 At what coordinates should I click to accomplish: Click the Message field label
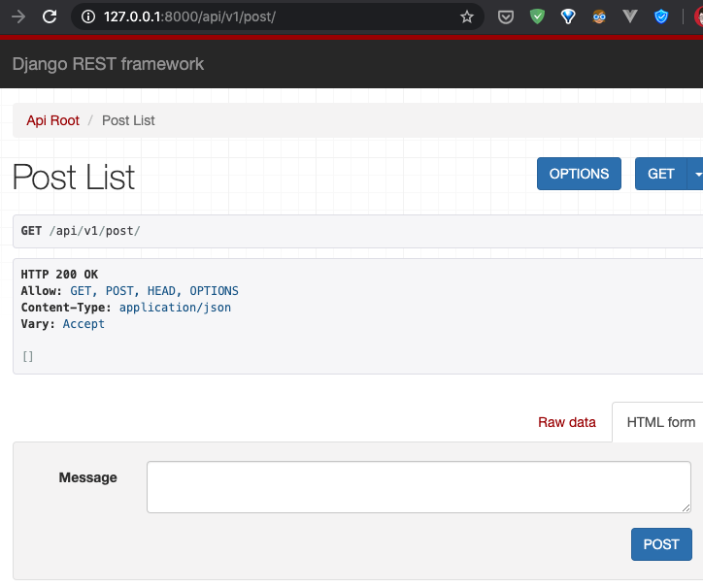[x=87, y=477]
